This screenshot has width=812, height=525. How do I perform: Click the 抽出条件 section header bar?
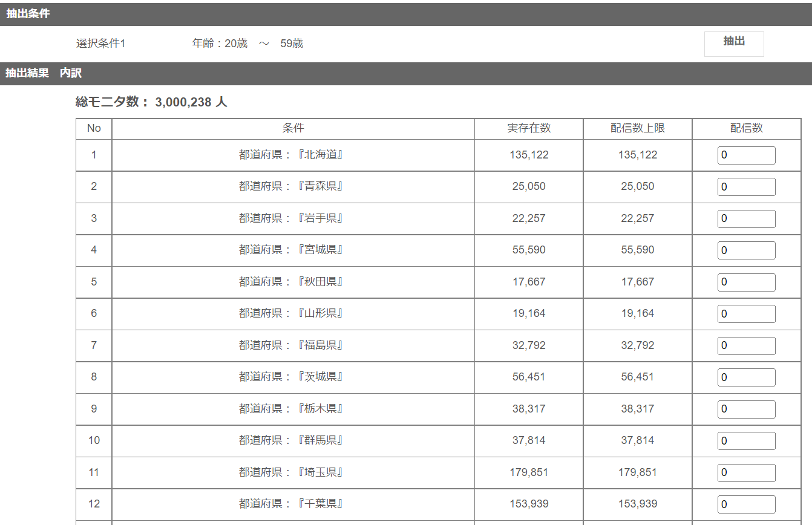click(x=406, y=14)
